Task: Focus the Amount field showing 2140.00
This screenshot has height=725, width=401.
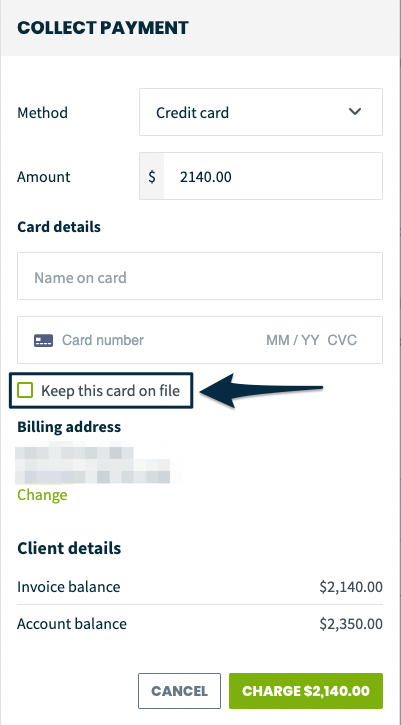Action: pyautogui.click(x=273, y=177)
